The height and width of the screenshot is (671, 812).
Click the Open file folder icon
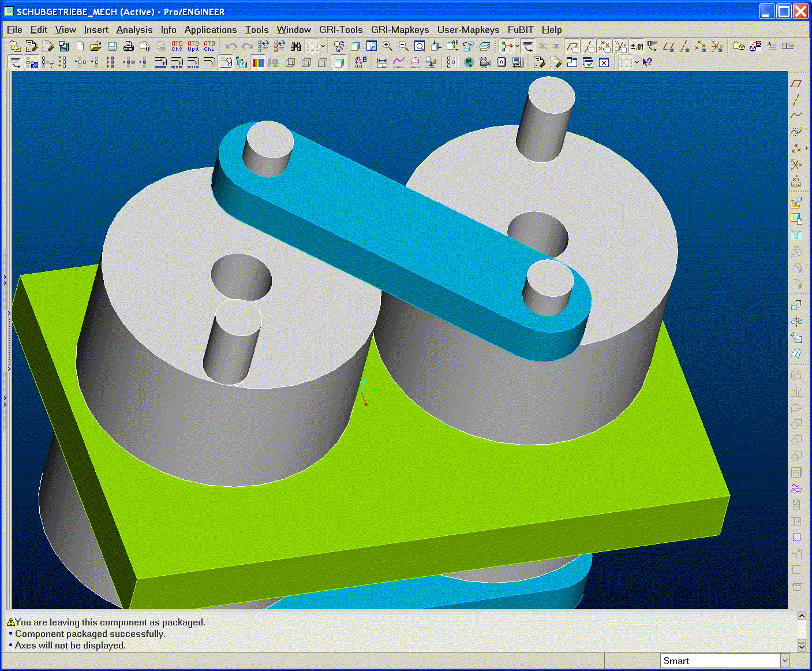coord(96,46)
